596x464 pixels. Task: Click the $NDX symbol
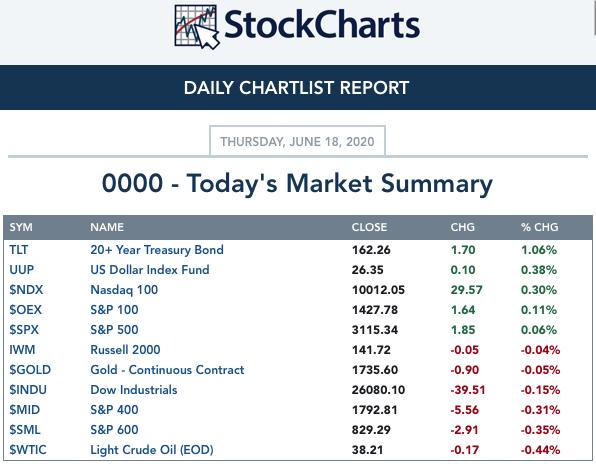click(26, 290)
